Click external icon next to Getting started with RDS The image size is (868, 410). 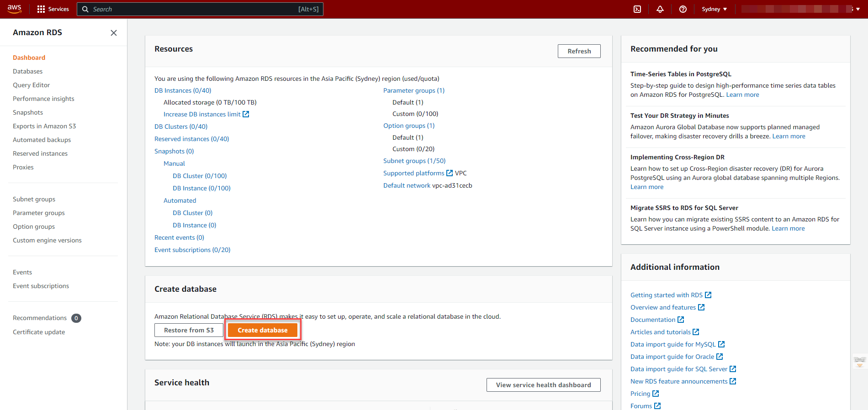point(708,295)
